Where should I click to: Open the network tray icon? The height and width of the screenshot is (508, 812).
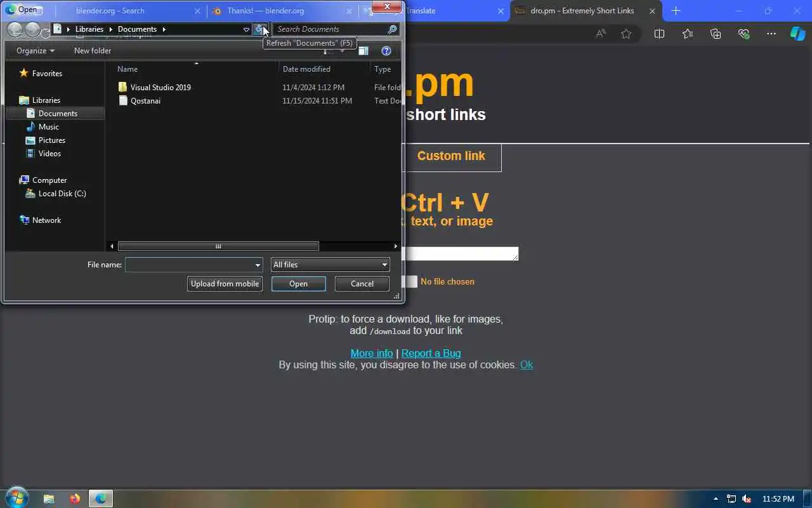point(731,498)
